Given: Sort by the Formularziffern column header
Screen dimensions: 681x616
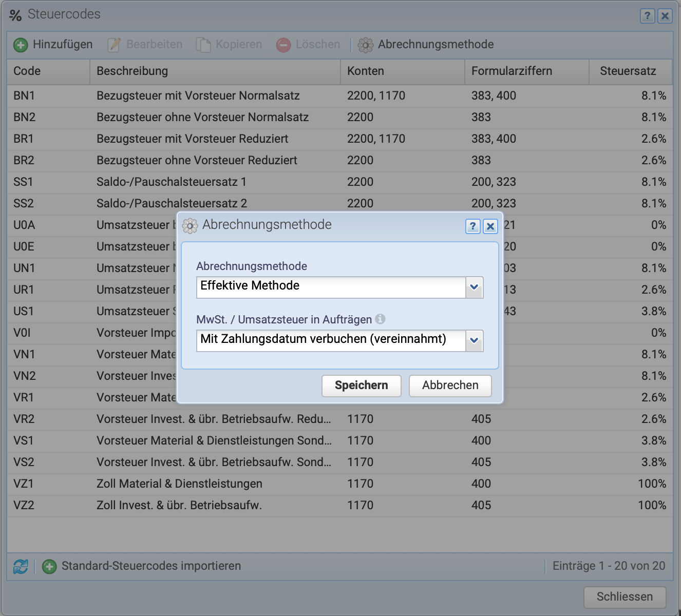Looking at the screenshot, I should click(527, 71).
